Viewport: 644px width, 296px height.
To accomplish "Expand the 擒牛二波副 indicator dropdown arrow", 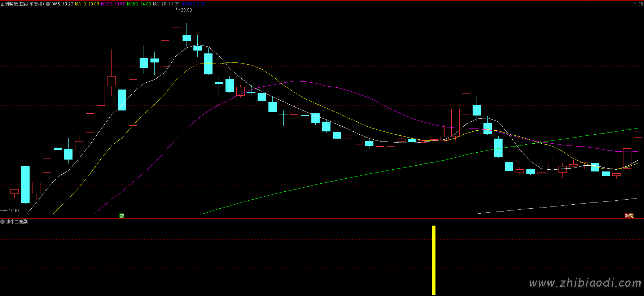I will click(3, 222).
